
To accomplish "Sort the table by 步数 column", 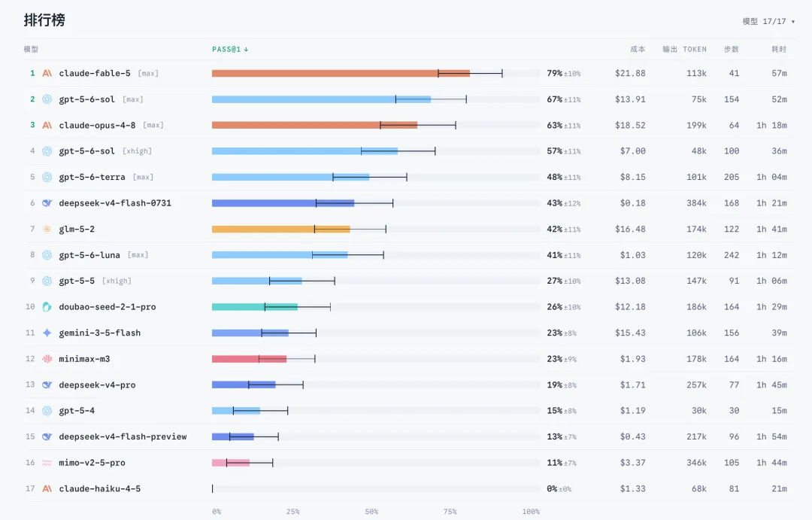I will point(732,49).
